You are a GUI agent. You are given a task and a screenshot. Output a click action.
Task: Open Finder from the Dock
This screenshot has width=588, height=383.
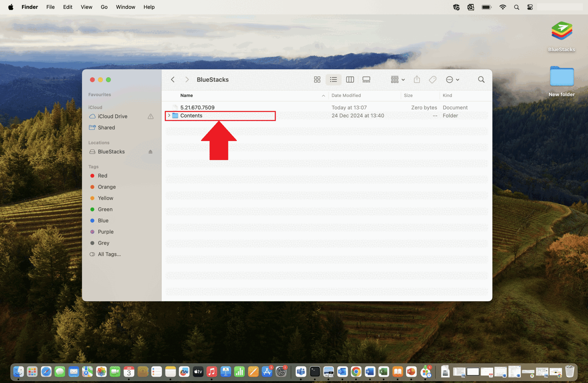pyautogui.click(x=18, y=372)
